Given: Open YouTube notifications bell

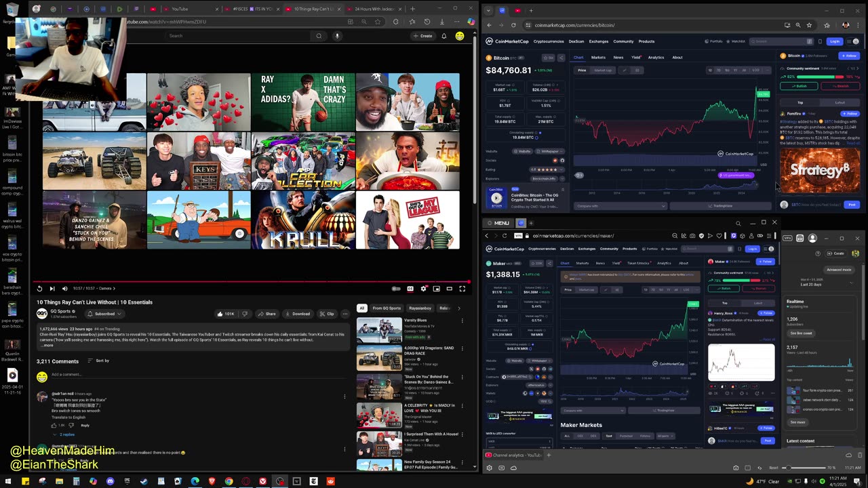Looking at the screenshot, I should coord(444,36).
